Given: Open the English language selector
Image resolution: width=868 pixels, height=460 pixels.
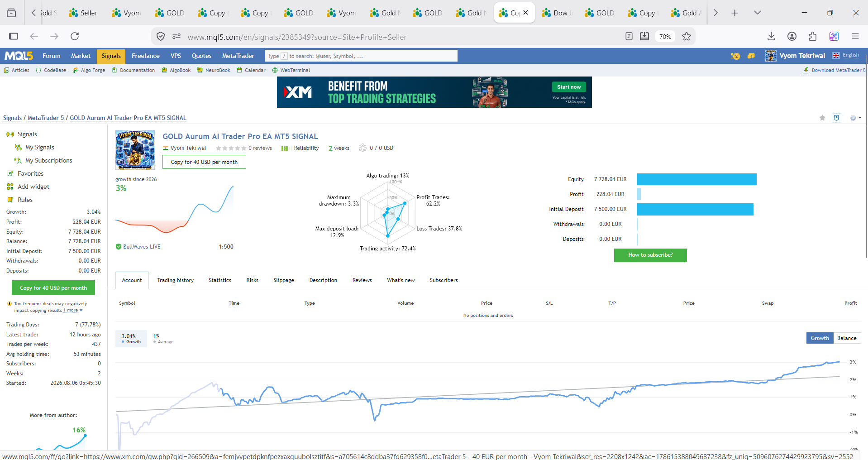Looking at the screenshot, I should tap(845, 55).
